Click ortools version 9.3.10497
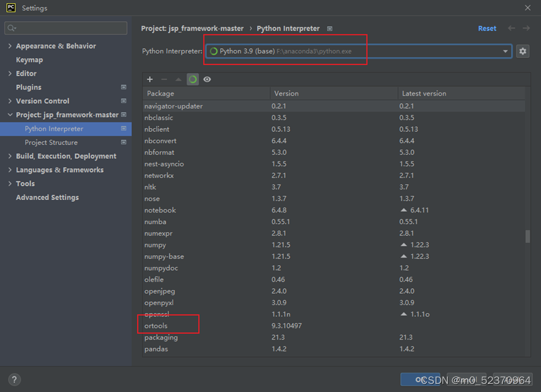The height and width of the screenshot is (392, 541). (x=286, y=326)
